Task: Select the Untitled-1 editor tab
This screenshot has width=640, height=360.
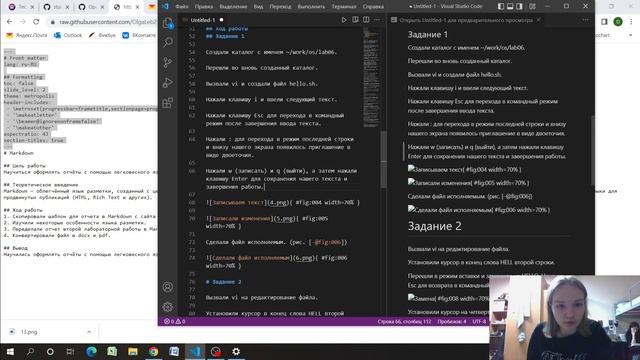Action: pos(203,20)
